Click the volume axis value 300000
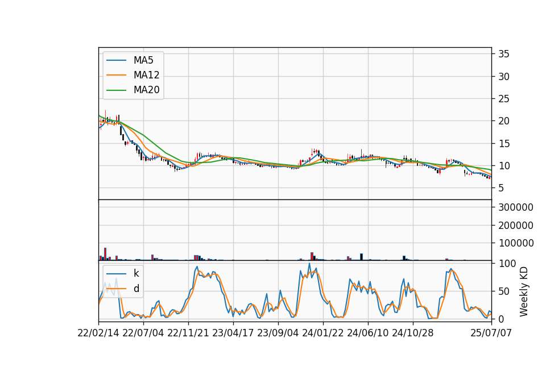The image size is (546, 392). point(516,207)
